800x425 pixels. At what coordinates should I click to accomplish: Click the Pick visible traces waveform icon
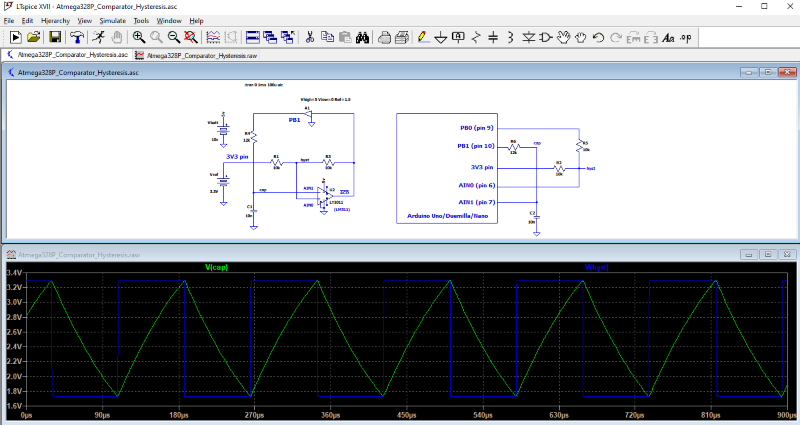pyautogui.click(x=213, y=37)
